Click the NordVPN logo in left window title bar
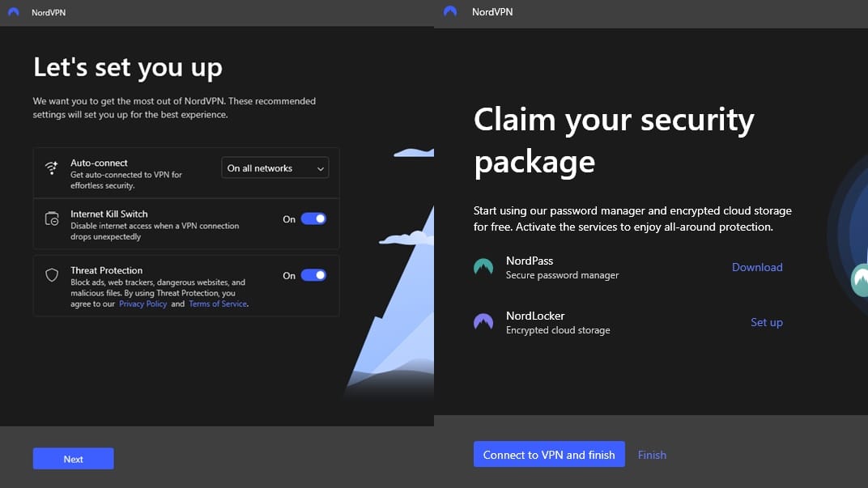This screenshot has width=868, height=488. coord(14,11)
